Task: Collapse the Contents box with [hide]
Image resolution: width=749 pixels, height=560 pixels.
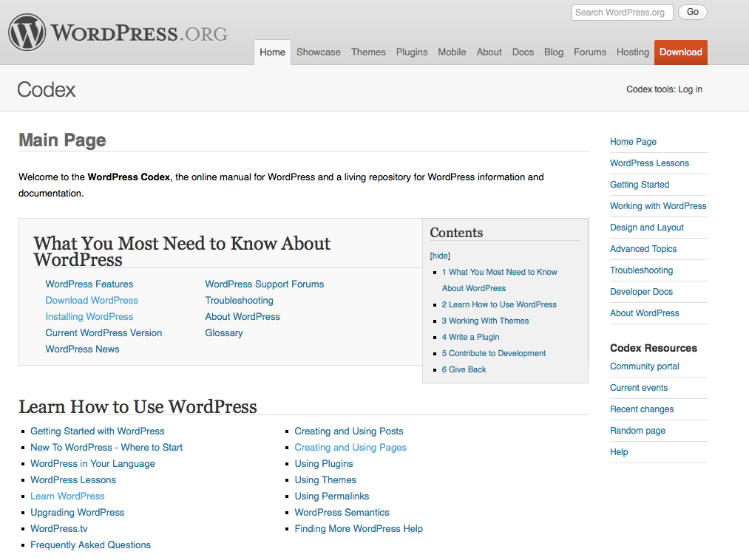Action: pos(440,256)
